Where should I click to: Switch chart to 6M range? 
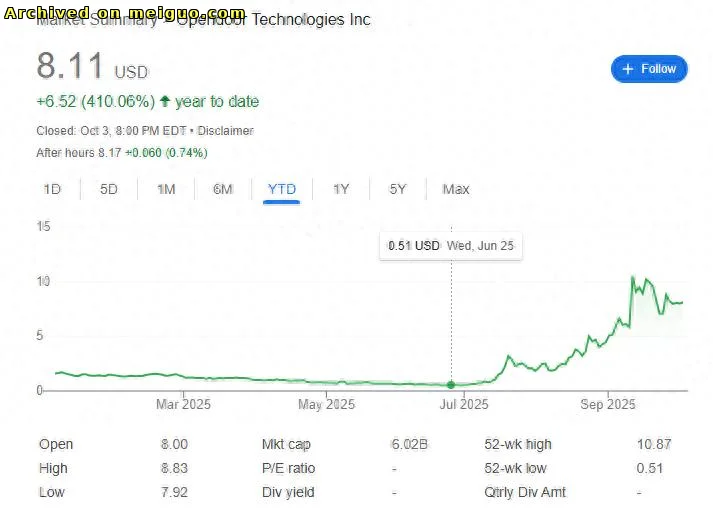[223, 189]
